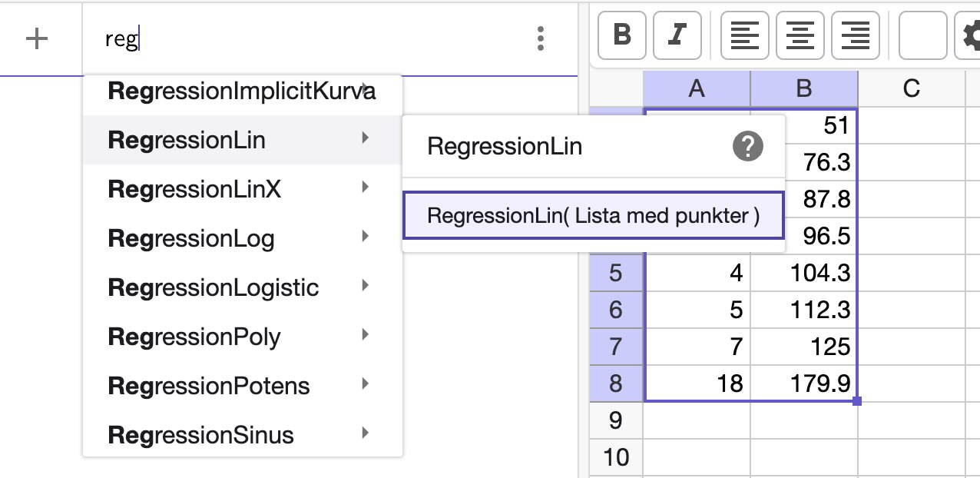The image size is (980, 478).
Task: Apply right text alignment
Action: pos(854,35)
